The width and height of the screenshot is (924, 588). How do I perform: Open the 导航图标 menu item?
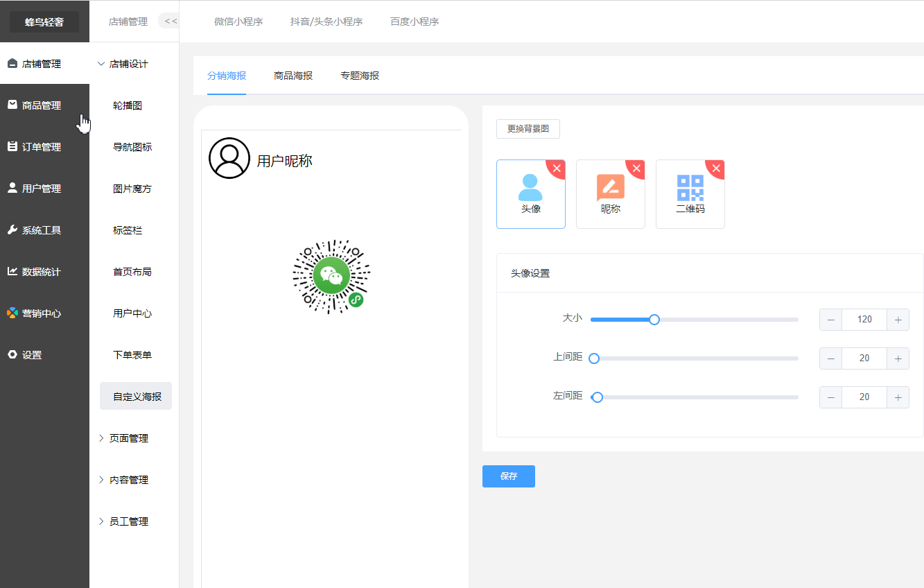click(134, 147)
